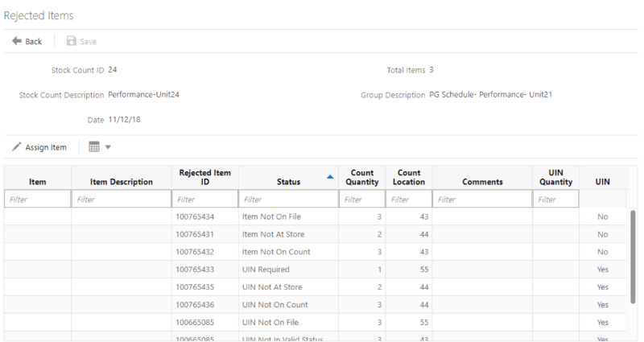The width and height of the screenshot is (644, 342).
Task: Focus the Count Quantity filter field
Action: click(x=361, y=199)
